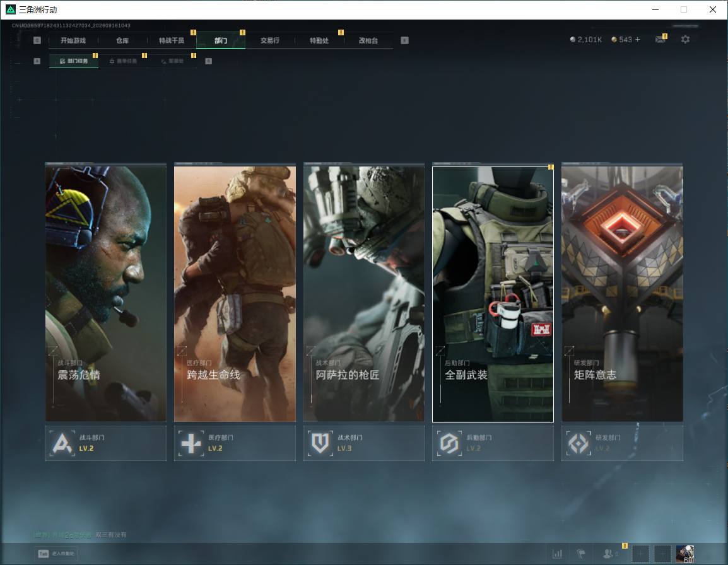Click key-hint icon before 开始游戏 tab
The height and width of the screenshot is (565, 728).
37,40
